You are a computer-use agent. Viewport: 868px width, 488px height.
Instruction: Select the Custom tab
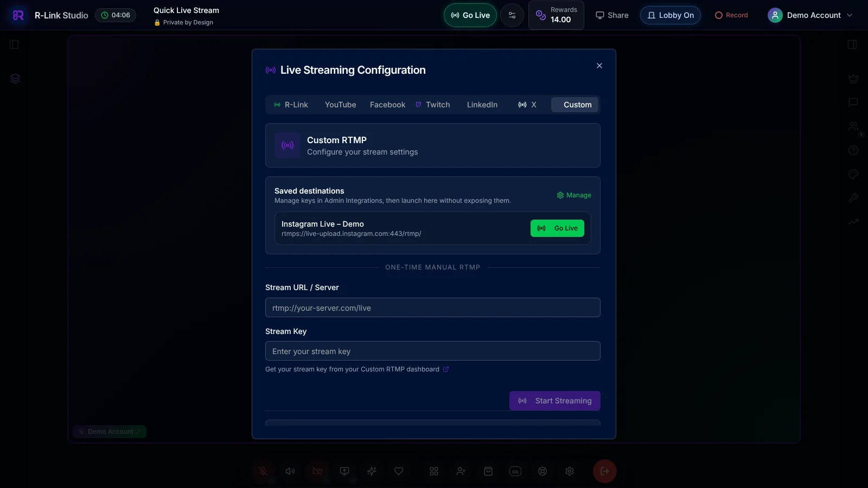(x=575, y=105)
